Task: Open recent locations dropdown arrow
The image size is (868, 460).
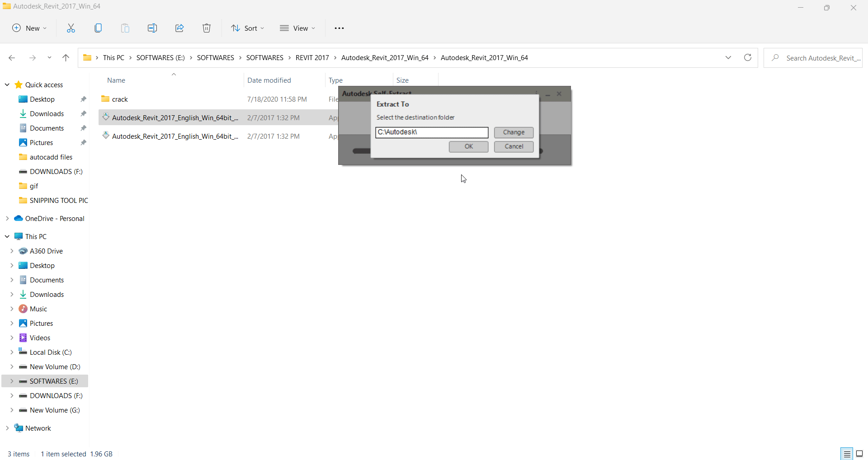Action: 49,58
